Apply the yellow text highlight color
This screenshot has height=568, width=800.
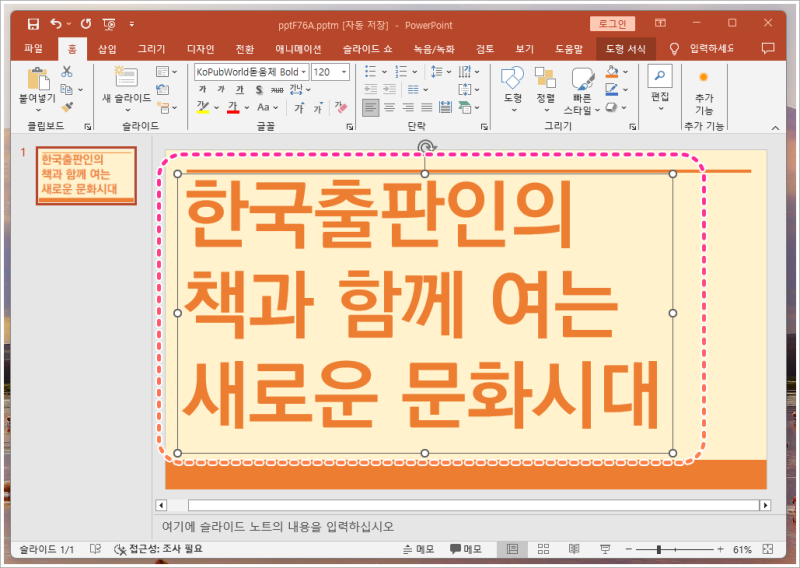tap(203, 107)
